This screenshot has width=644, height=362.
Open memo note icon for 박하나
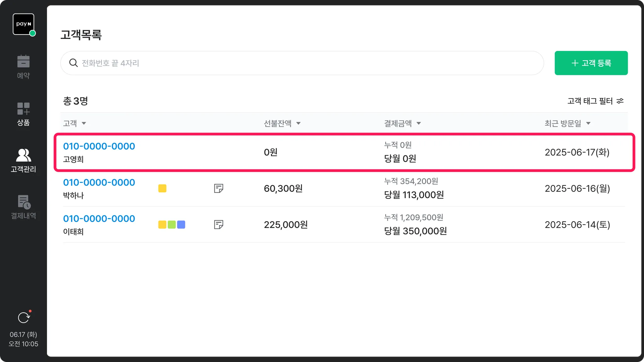pos(219,188)
